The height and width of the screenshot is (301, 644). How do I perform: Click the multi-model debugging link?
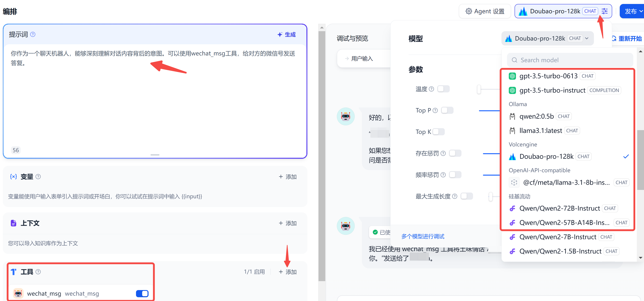point(423,236)
